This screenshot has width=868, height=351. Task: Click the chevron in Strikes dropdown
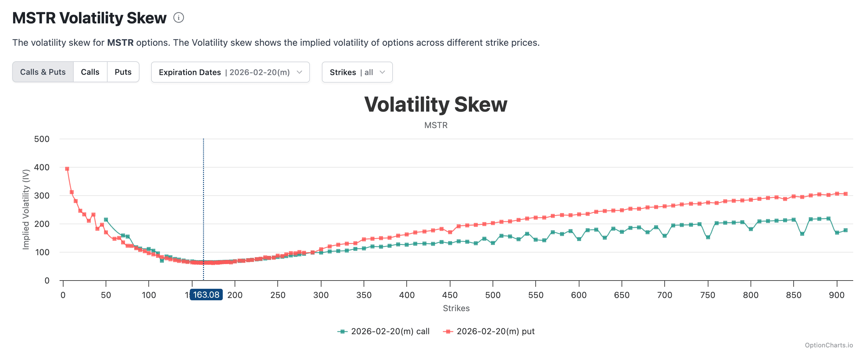(382, 72)
